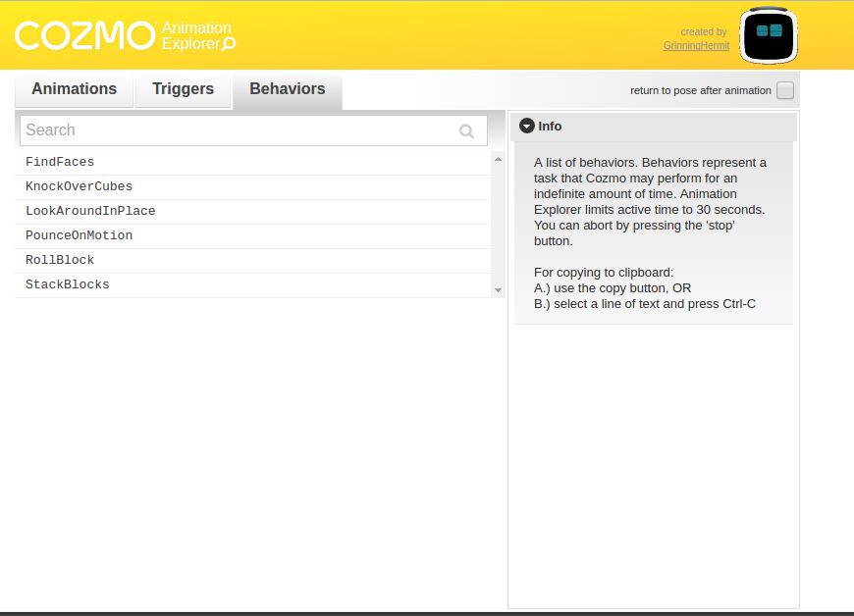This screenshot has height=616, width=854.
Task: Click the list scrollbar down arrow
Action: [498, 290]
